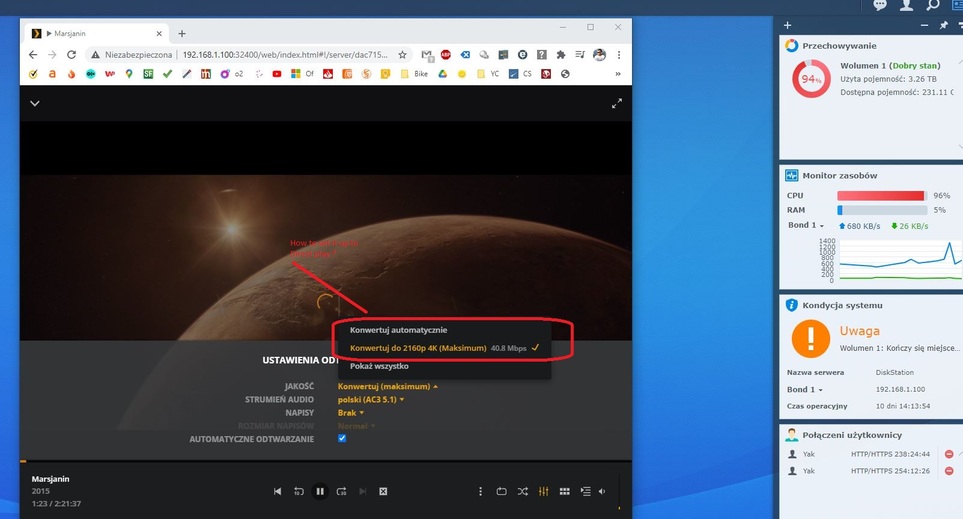Reload the page in Chrome
Image resolution: width=963 pixels, height=519 pixels.
click(x=71, y=55)
